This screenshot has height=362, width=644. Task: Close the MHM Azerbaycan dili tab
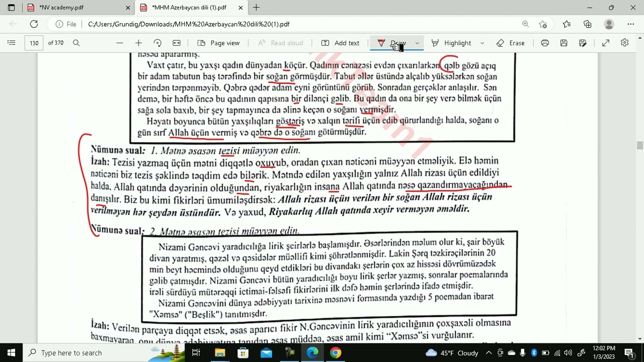pos(240,8)
